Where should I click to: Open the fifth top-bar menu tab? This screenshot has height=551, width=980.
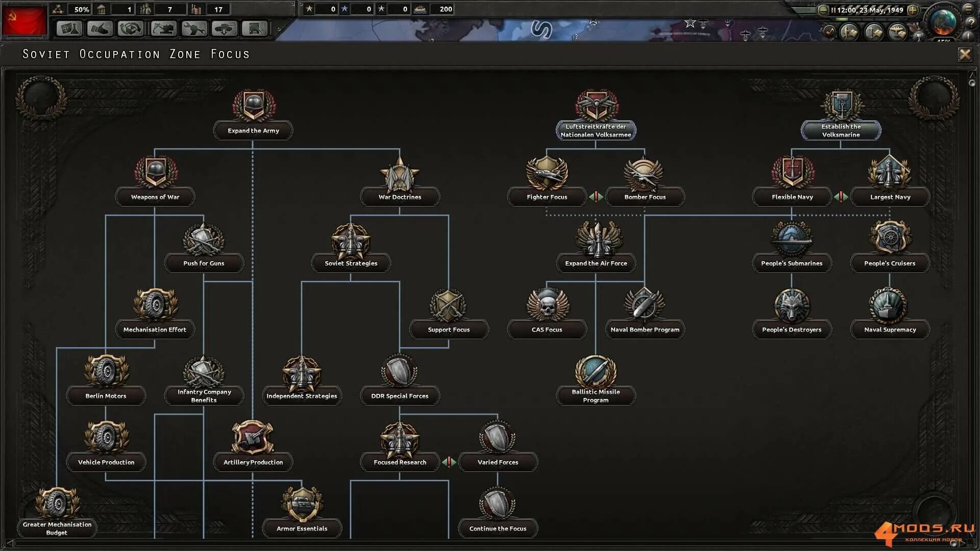tap(194, 29)
